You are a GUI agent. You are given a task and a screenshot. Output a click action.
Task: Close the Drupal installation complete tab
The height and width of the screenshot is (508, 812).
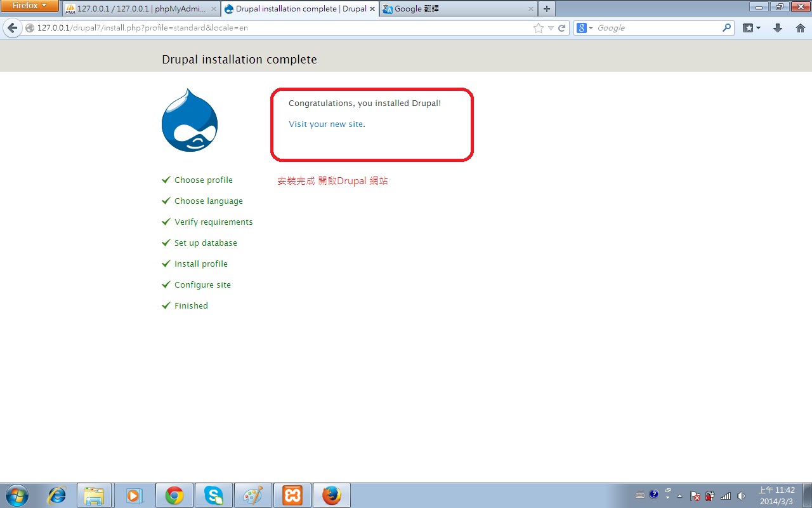click(372, 9)
